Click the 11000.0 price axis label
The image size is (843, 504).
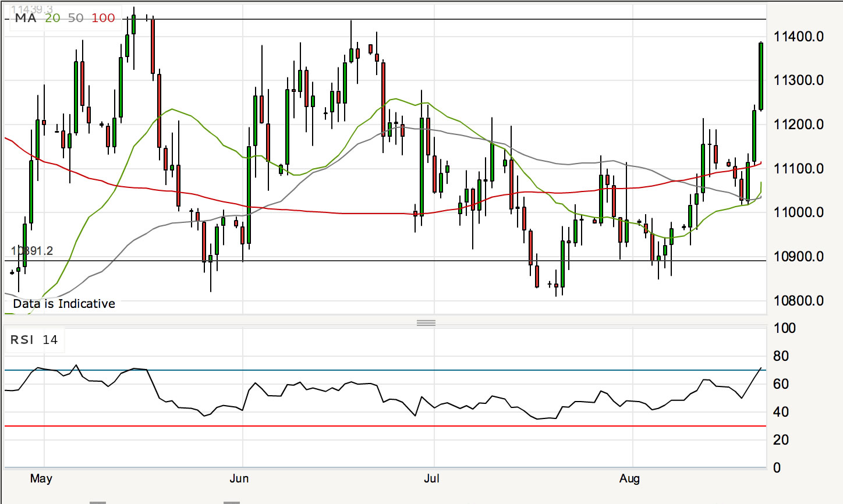click(798, 212)
